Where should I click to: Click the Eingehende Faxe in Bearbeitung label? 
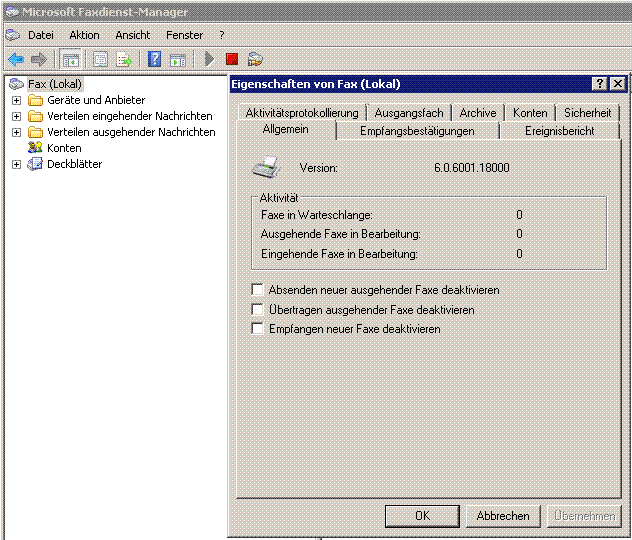point(339,254)
